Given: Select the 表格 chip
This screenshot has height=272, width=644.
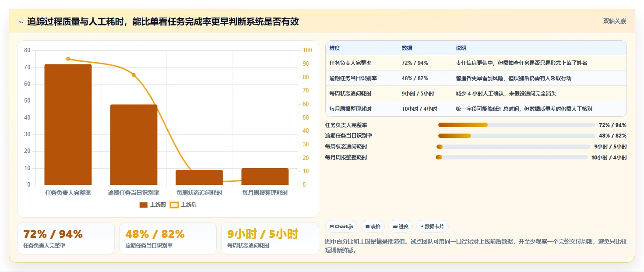Looking at the screenshot, I should (373, 226).
